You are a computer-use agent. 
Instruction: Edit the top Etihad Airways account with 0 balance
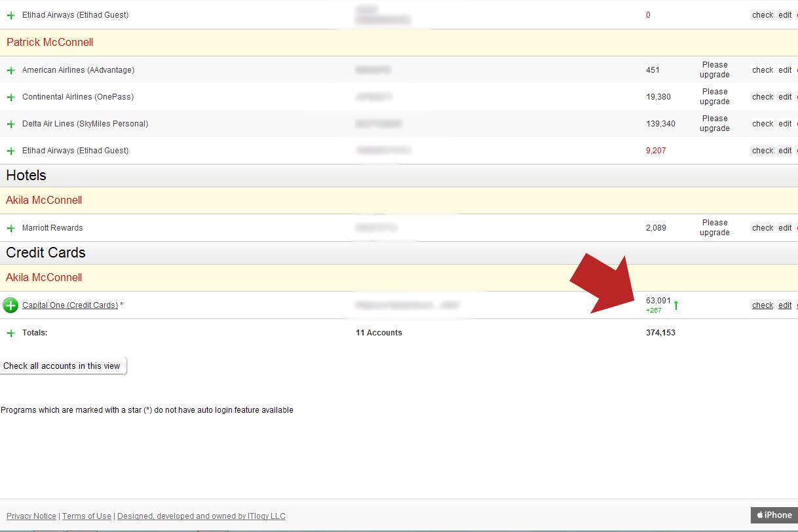coord(785,15)
